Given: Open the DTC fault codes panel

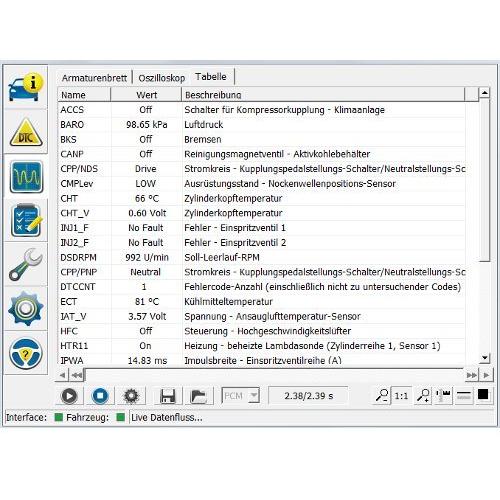Looking at the screenshot, I should (26, 132).
